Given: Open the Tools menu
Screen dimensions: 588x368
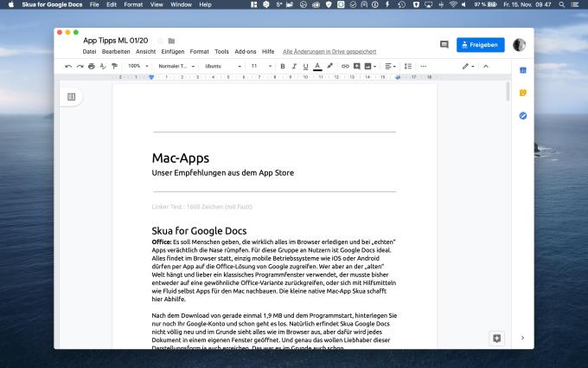Looking at the screenshot, I should (x=221, y=52).
